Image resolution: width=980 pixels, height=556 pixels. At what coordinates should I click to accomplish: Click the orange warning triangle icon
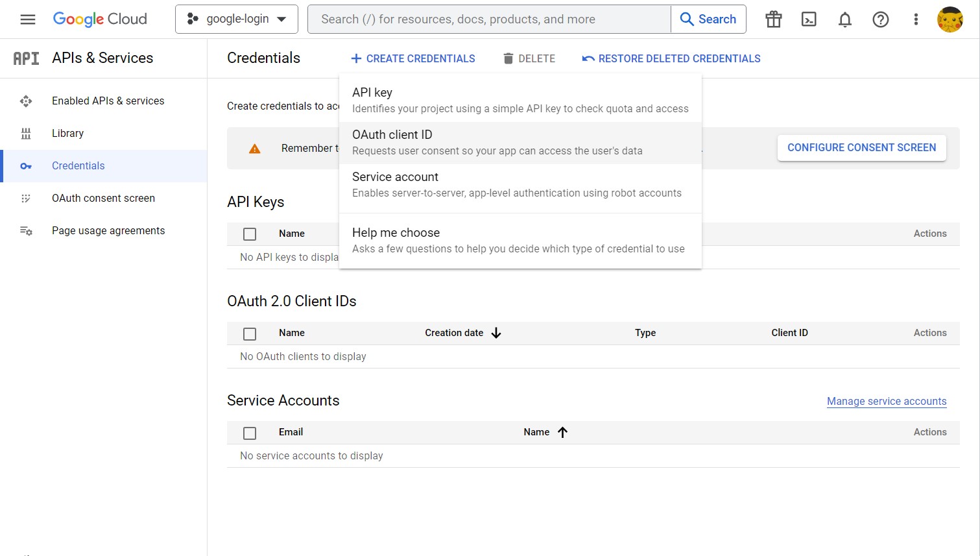click(255, 149)
